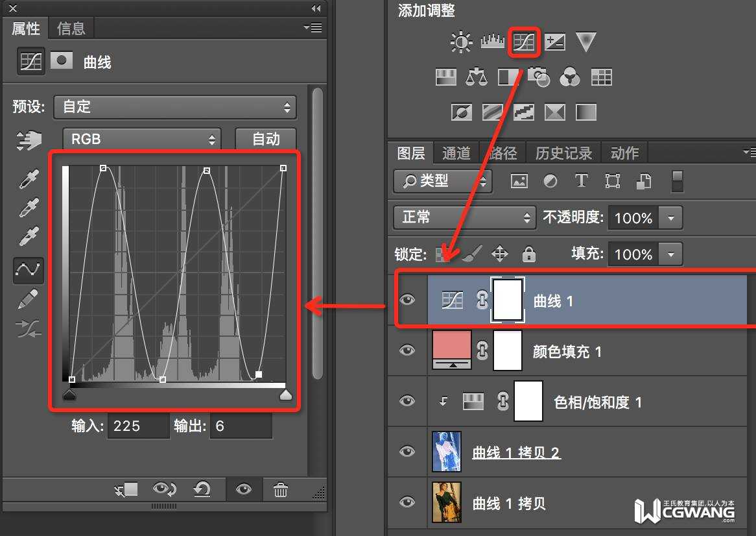Pick the gray point eyedropper
This screenshot has height=536, width=756.
29,208
